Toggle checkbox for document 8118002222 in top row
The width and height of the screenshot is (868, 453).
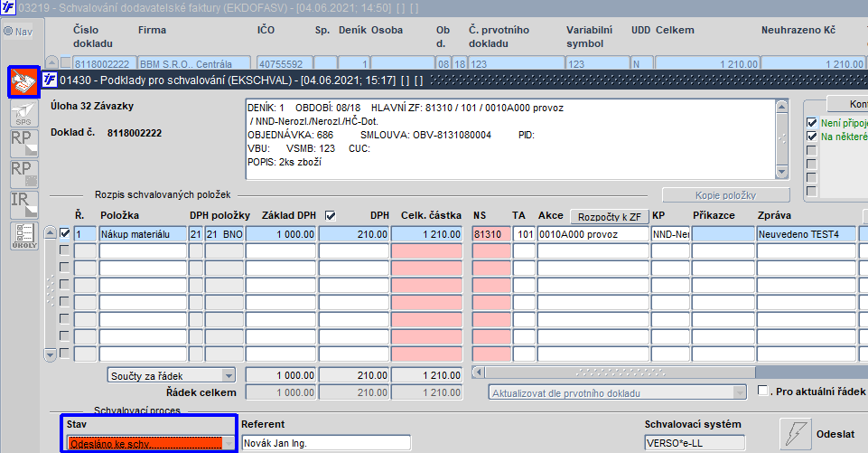66,63
